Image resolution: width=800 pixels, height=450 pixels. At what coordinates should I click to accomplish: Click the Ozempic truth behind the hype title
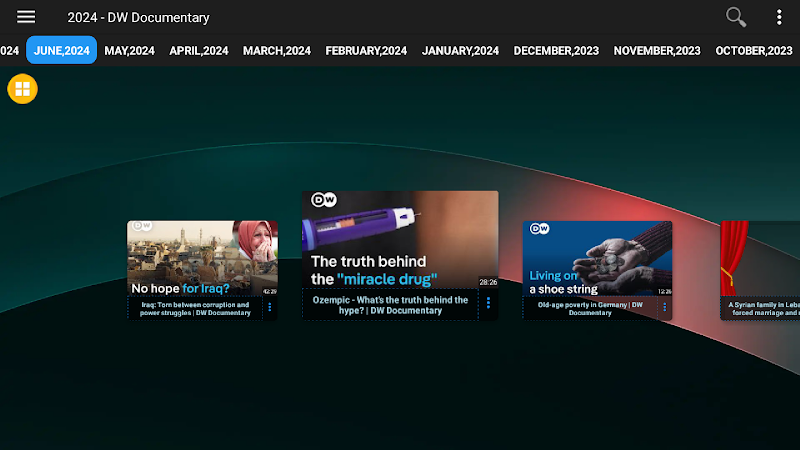click(390, 305)
